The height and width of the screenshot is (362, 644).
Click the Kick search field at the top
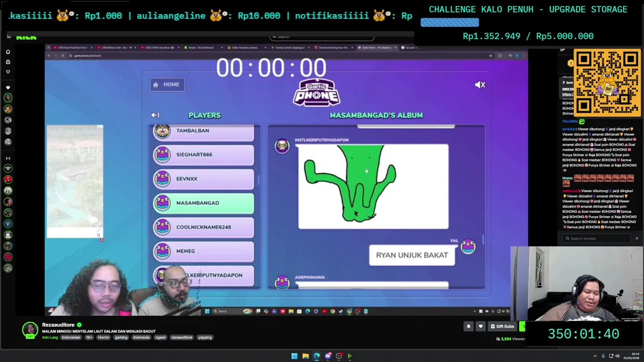coord(322,37)
